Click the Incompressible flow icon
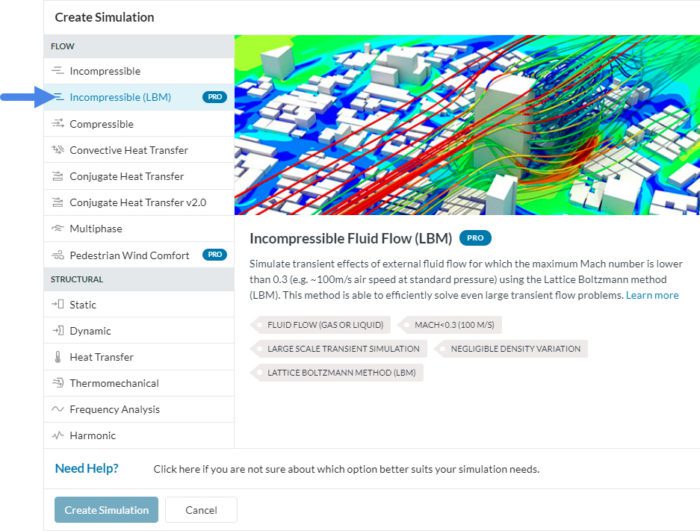The image size is (700, 531). point(57,72)
